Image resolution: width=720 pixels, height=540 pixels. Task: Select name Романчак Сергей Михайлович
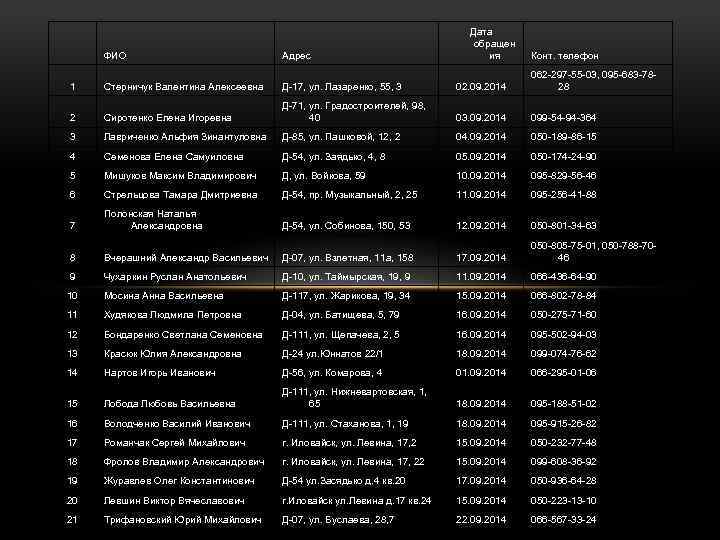(175, 443)
